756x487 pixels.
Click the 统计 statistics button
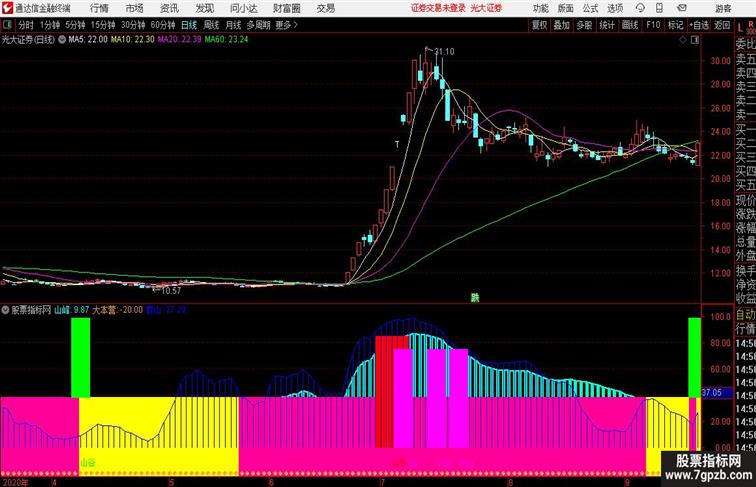(x=607, y=25)
